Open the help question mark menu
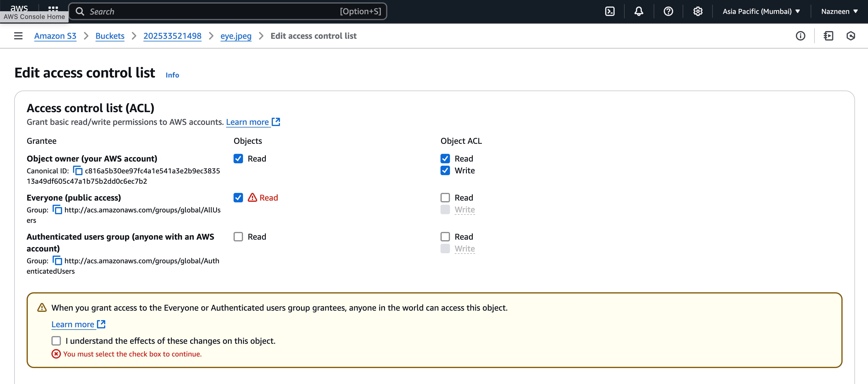The width and height of the screenshot is (868, 384). click(668, 12)
